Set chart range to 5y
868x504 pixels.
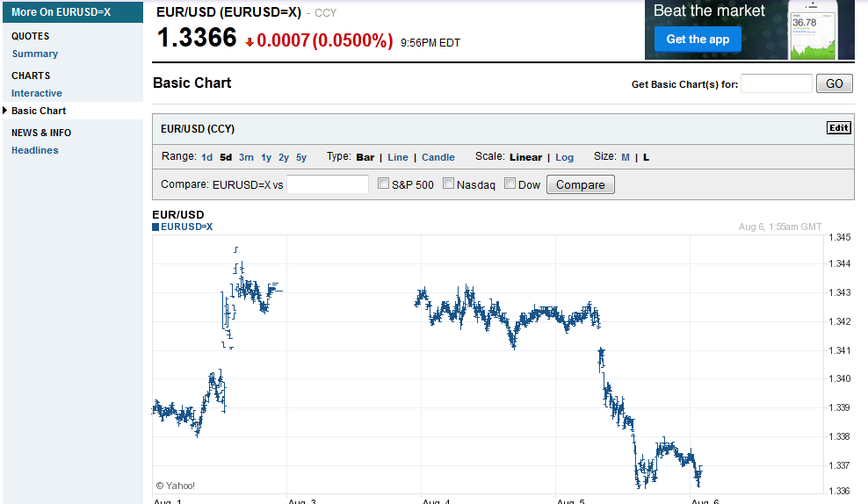click(301, 157)
